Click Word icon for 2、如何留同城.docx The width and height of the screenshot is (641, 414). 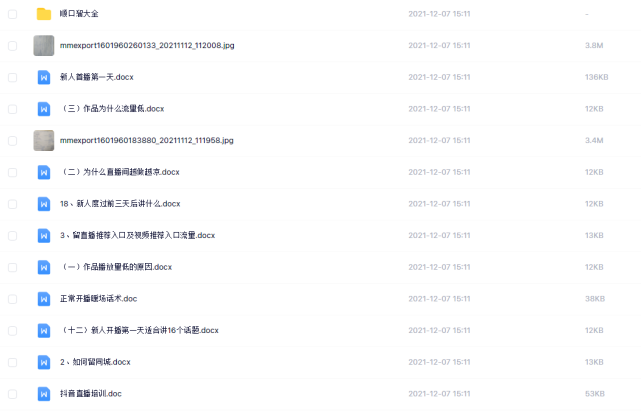coord(44,362)
